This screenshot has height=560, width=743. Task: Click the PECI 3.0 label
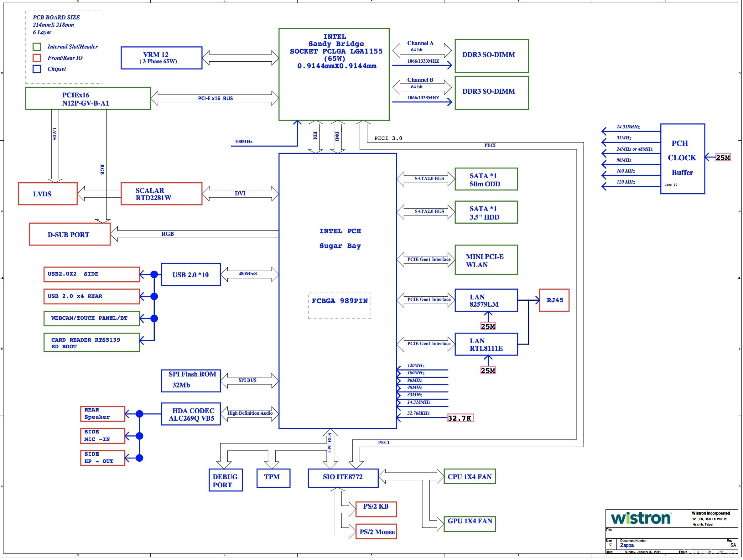click(388, 138)
